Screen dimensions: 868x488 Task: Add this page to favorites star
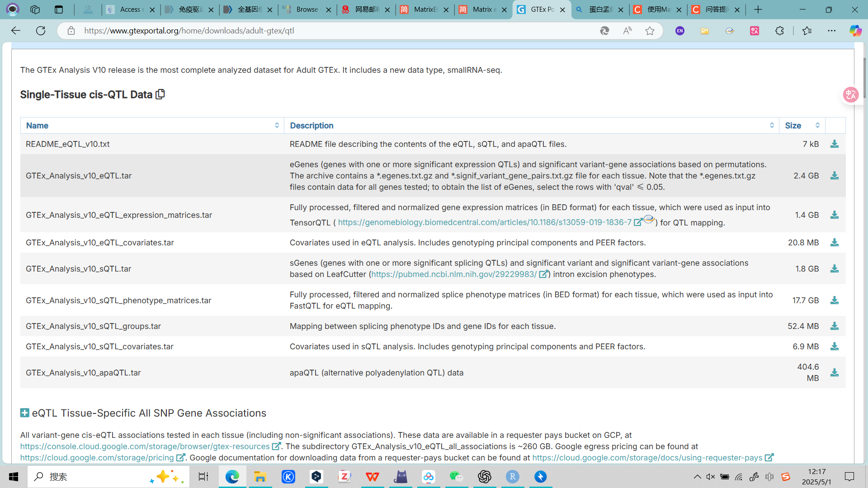[x=650, y=31]
